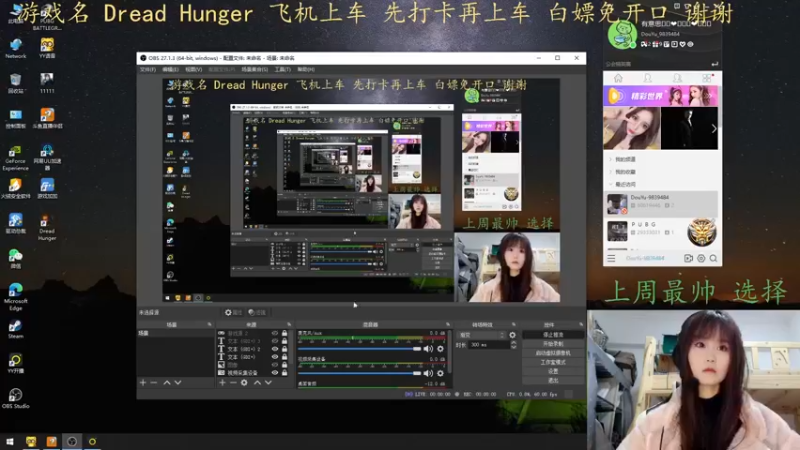Screen dimensions: 800x450
Task: Remove selected source with minus icon
Action: [x=233, y=383]
